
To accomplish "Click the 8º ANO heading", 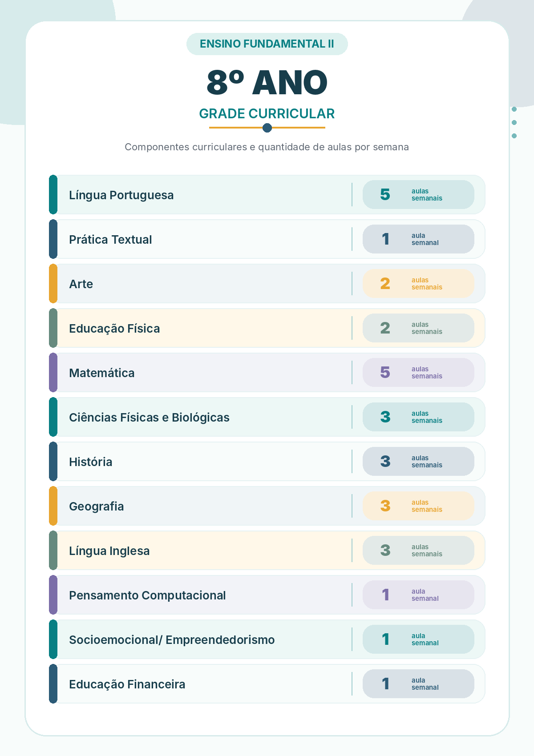I will pyautogui.click(x=267, y=83).
